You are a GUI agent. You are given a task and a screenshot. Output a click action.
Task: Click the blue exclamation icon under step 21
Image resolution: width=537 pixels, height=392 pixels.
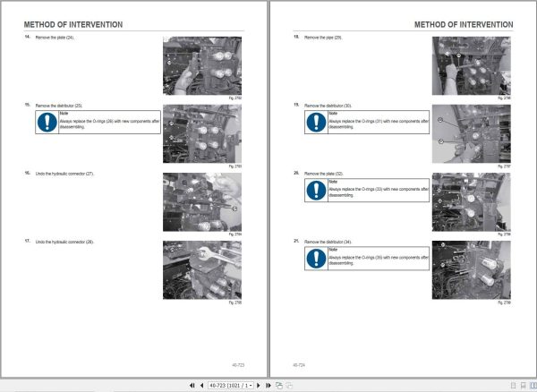(x=317, y=258)
